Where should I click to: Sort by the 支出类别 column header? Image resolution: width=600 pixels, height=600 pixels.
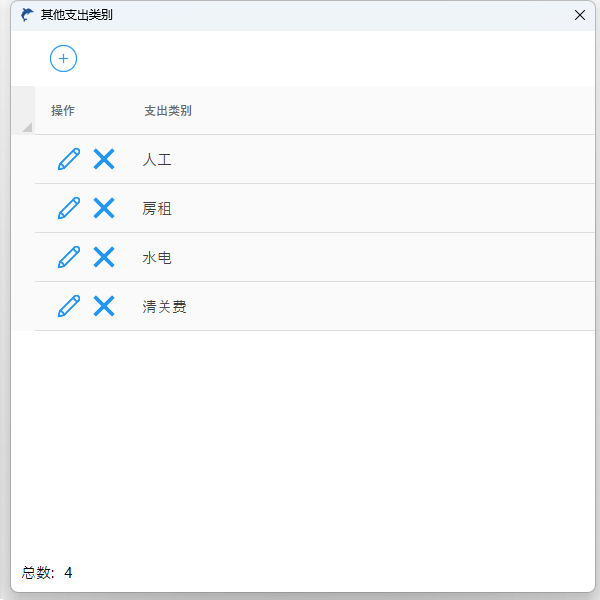coord(168,110)
